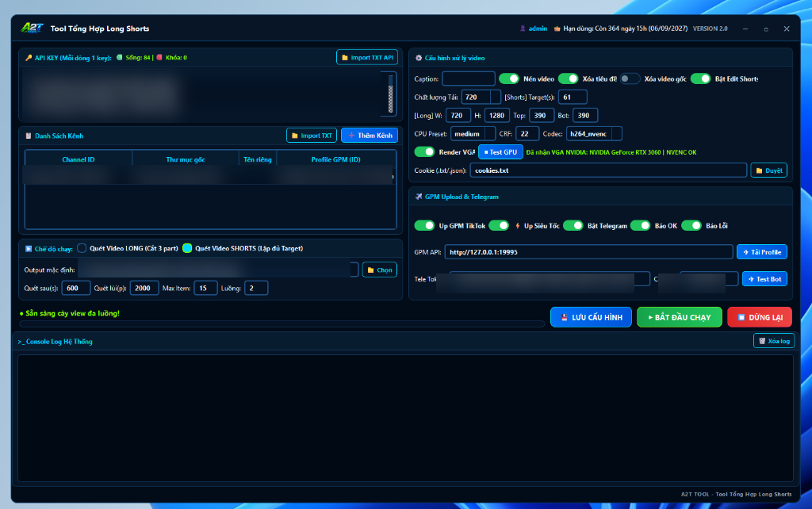Disable the Bật Telegram switch
The image size is (812, 509).
click(573, 225)
